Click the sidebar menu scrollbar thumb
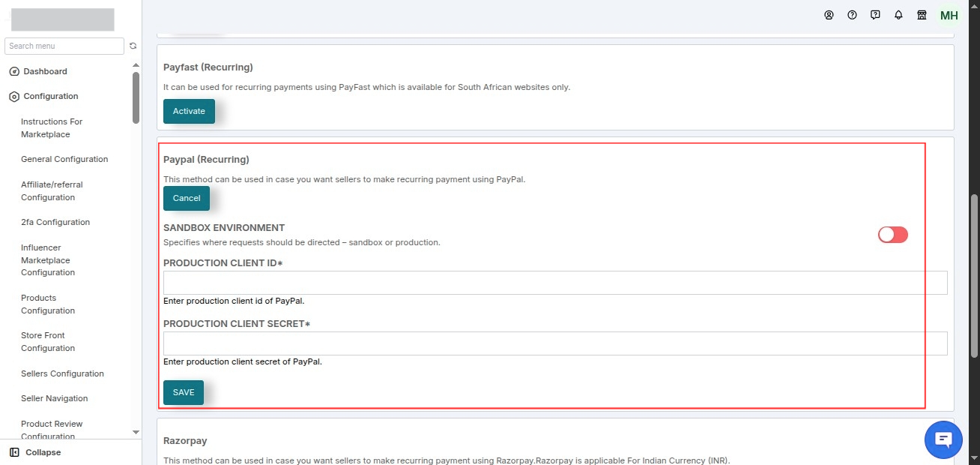The height and width of the screenshot is (465, 980). [136, 97]
